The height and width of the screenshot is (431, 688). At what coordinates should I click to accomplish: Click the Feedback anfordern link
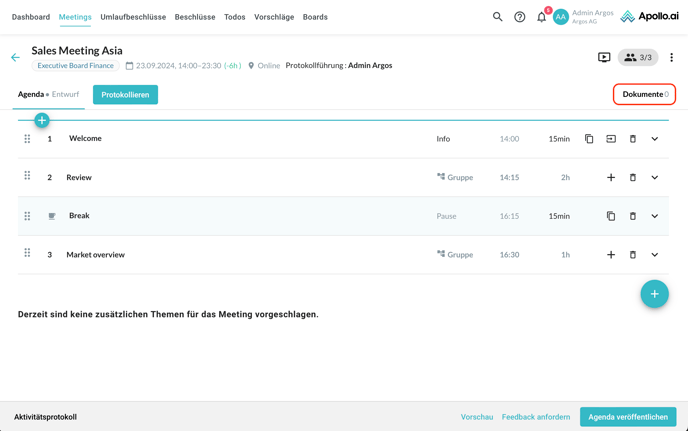click(536, 417)
